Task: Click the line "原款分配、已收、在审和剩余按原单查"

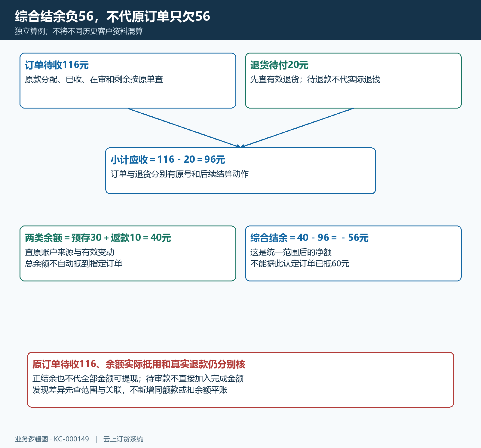Action: click(x=94, y=79)
